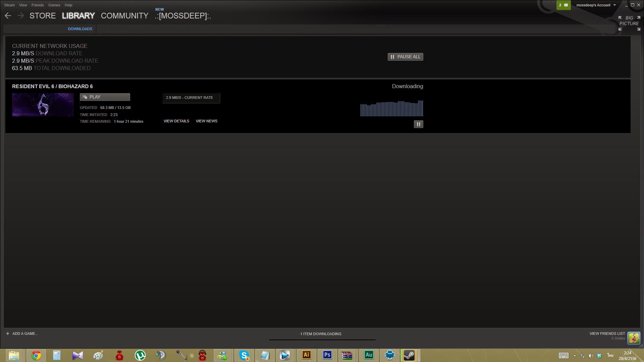
Task: Open the friends avatar icon
Action: point(634,338)
